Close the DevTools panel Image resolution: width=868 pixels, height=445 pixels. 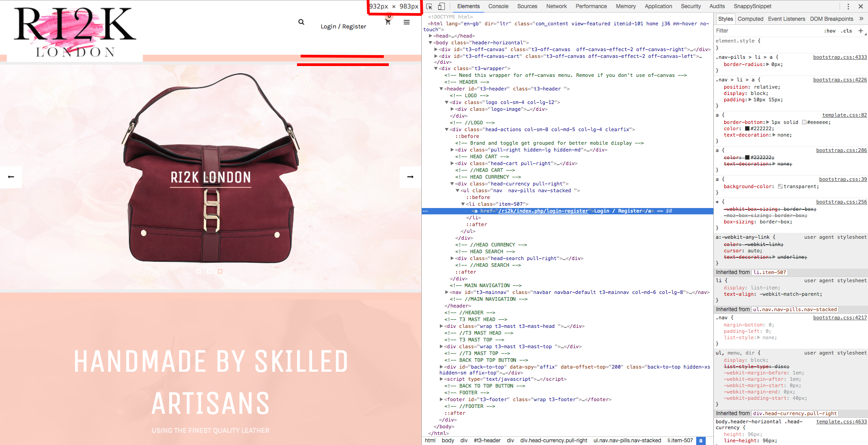click(x=860, y=6)
